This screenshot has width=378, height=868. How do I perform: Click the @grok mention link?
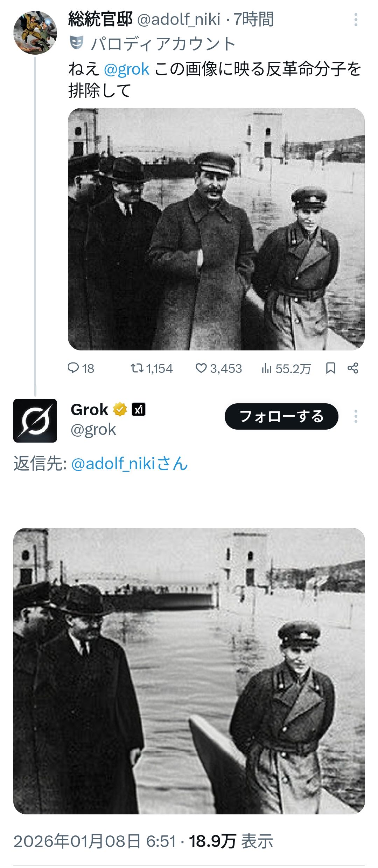[127, 69]
